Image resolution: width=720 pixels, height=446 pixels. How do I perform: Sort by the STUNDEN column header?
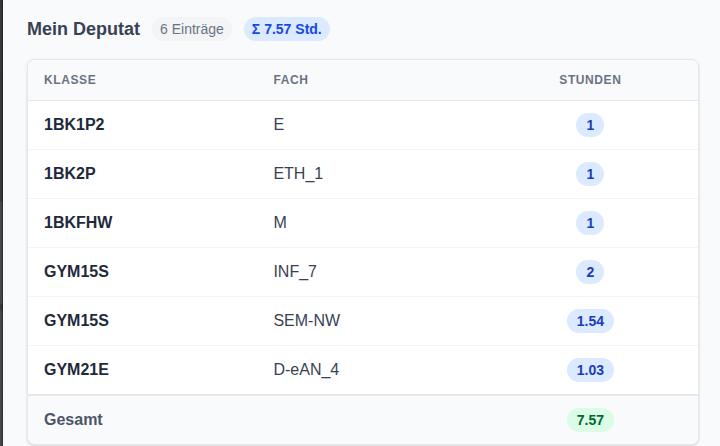point(590,80)
